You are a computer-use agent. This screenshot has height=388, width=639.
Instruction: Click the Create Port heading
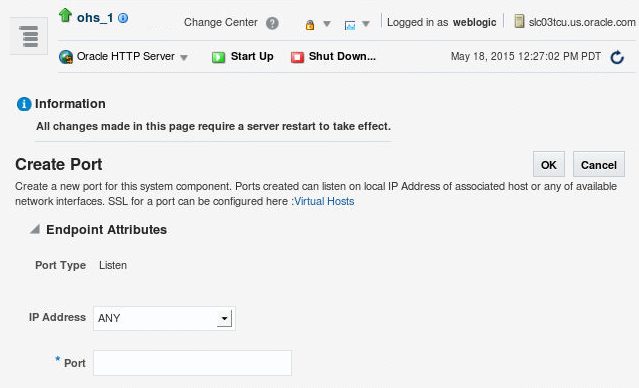(59, 164)
